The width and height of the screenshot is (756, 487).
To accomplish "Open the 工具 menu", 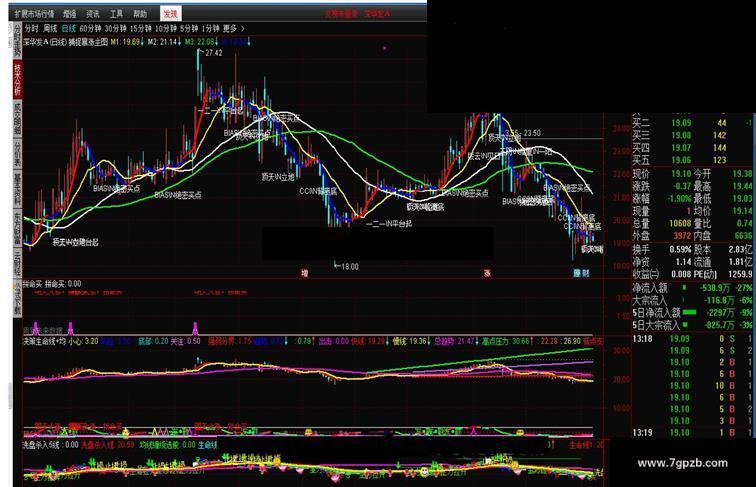I will pyautogui.click(x=116, y=14).
